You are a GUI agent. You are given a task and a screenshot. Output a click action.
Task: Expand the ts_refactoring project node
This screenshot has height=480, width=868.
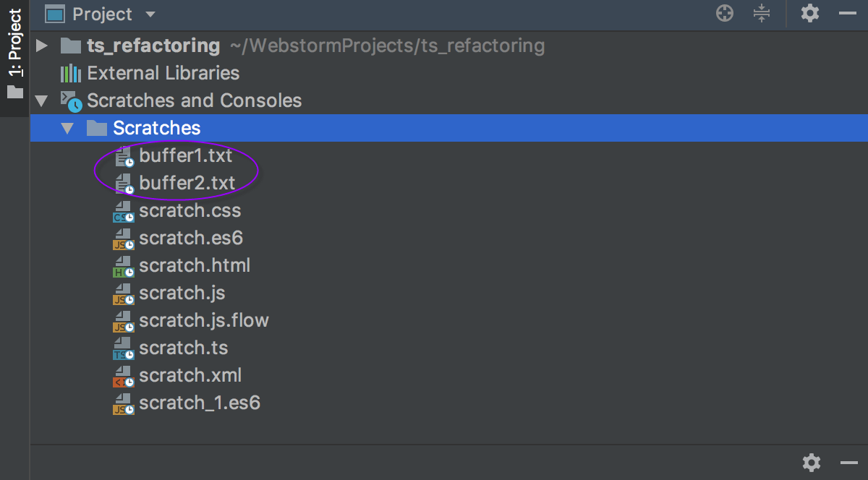coord(42,45)
